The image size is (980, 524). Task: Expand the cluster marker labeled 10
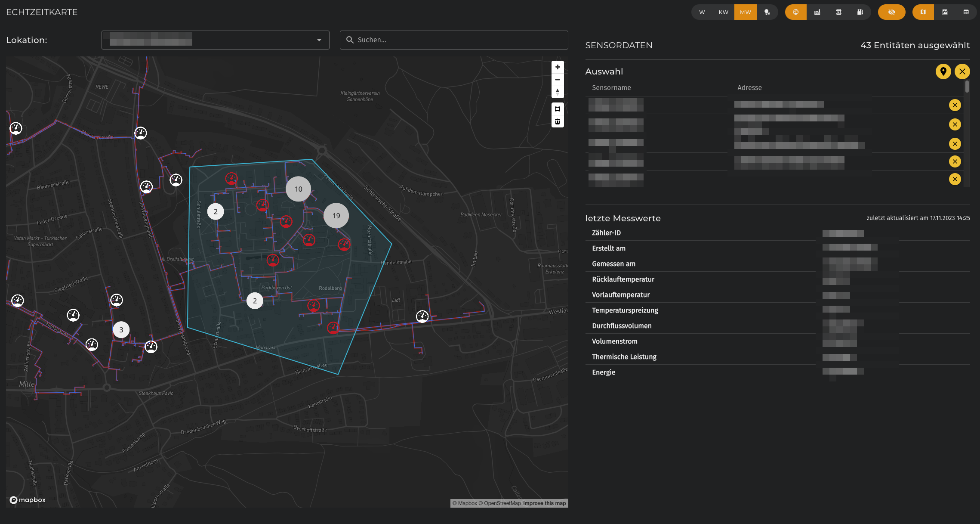coord(298,189)
